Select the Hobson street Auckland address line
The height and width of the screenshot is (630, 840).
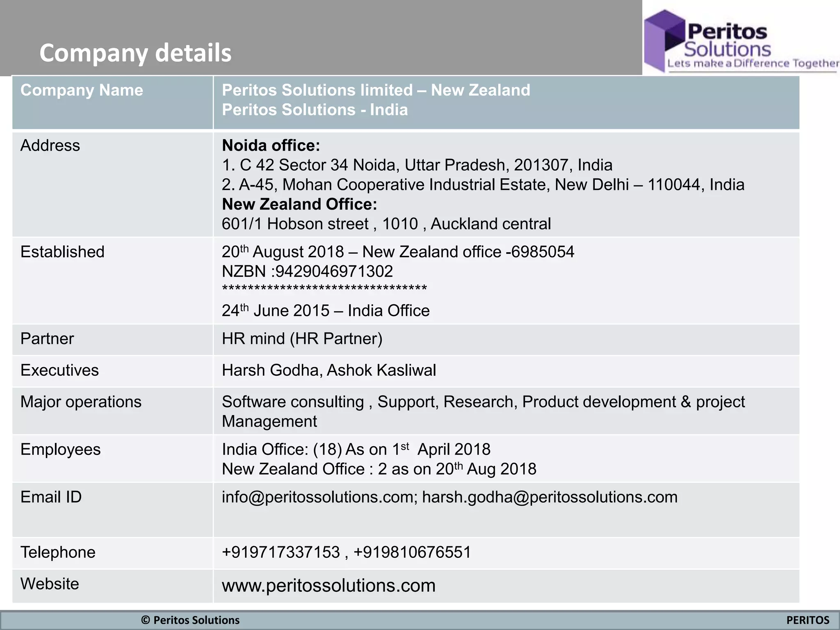pos(386,224)
